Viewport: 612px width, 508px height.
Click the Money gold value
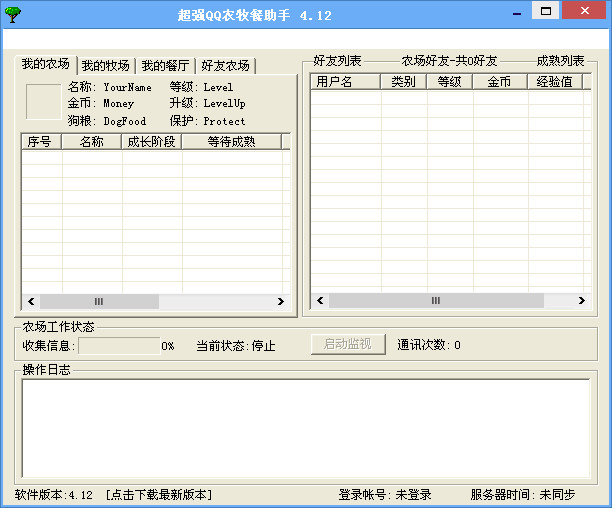[119, 103]
